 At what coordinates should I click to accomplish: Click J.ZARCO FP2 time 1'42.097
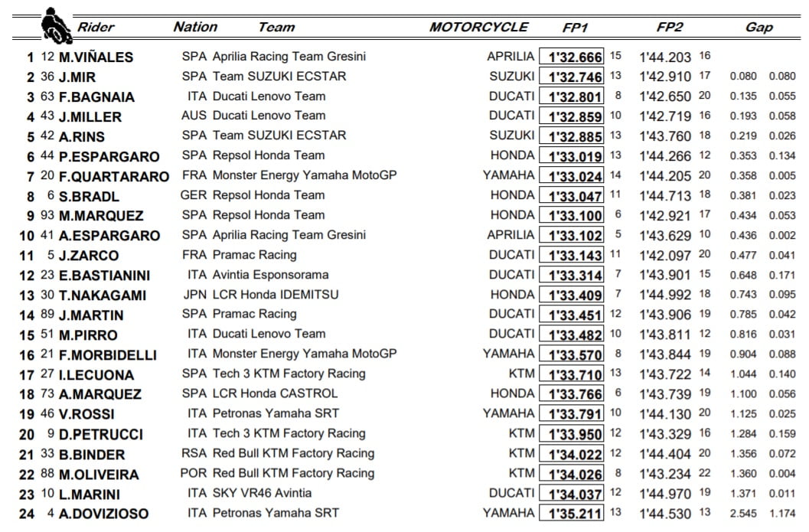(665, 256)
